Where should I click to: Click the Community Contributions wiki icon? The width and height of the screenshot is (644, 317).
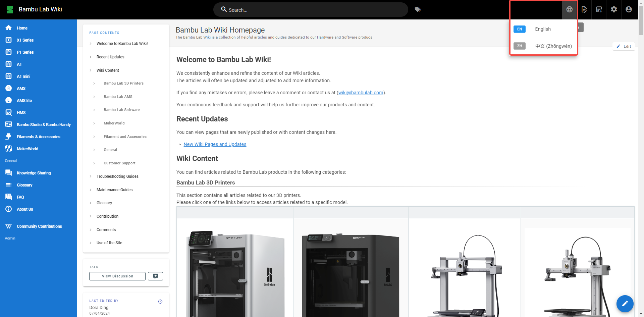click(x=9, y=226)
